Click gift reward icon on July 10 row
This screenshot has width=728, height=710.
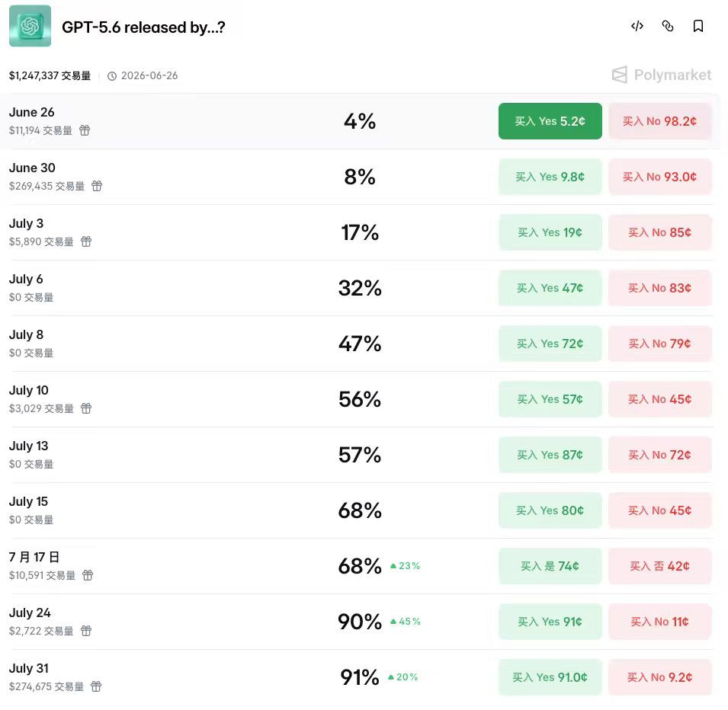86,408
